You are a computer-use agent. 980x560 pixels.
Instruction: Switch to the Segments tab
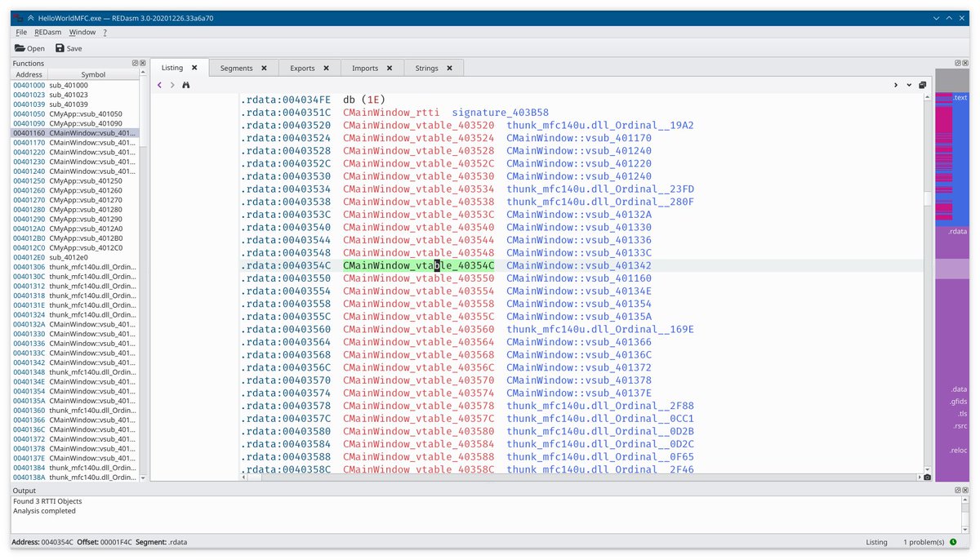click(x=244, y=69)
